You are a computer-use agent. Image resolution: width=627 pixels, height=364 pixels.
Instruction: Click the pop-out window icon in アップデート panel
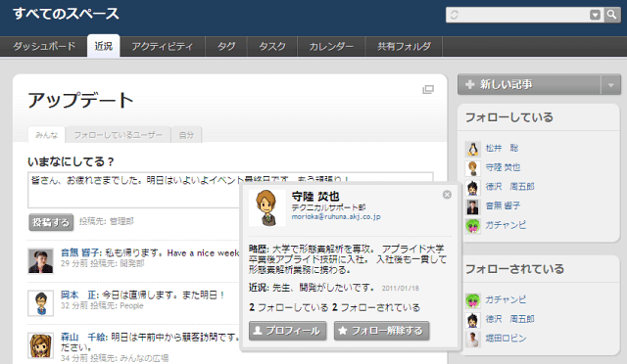428,89
